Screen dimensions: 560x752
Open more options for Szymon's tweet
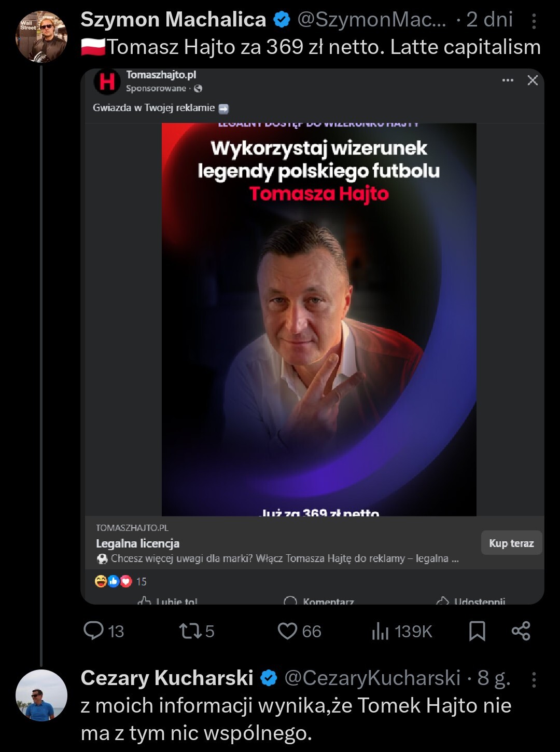534,21
